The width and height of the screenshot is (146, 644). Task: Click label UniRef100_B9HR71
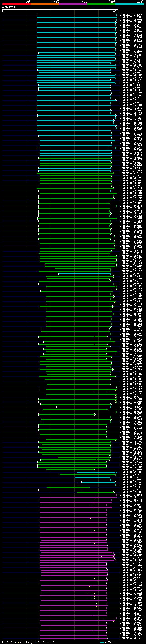[131, 120]
